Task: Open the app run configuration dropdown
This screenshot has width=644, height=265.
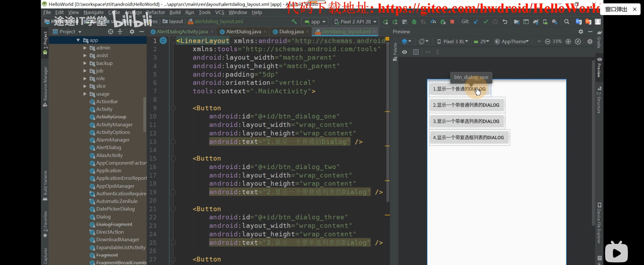Action: pos(315,22)
